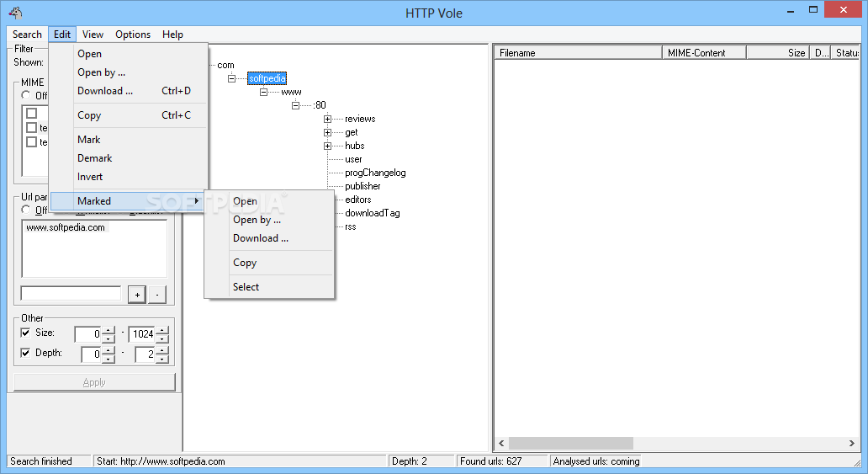Select the MIME Off radio button

tap(26, 95)
